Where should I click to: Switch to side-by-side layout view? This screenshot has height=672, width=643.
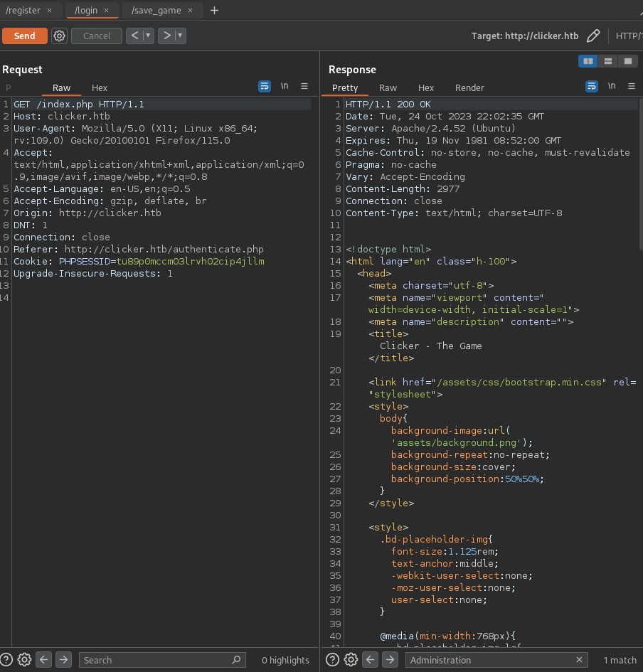point(588,61)
